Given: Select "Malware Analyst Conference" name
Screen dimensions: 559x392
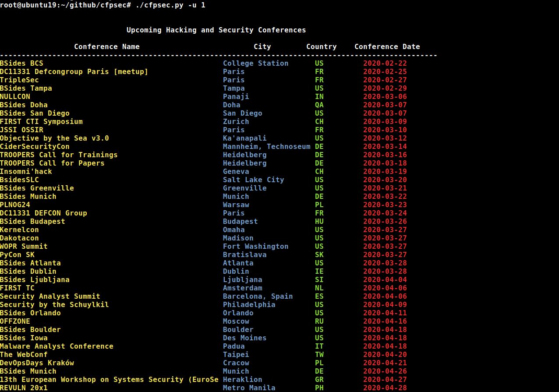Looking at the screenshot, I should 57,346.
